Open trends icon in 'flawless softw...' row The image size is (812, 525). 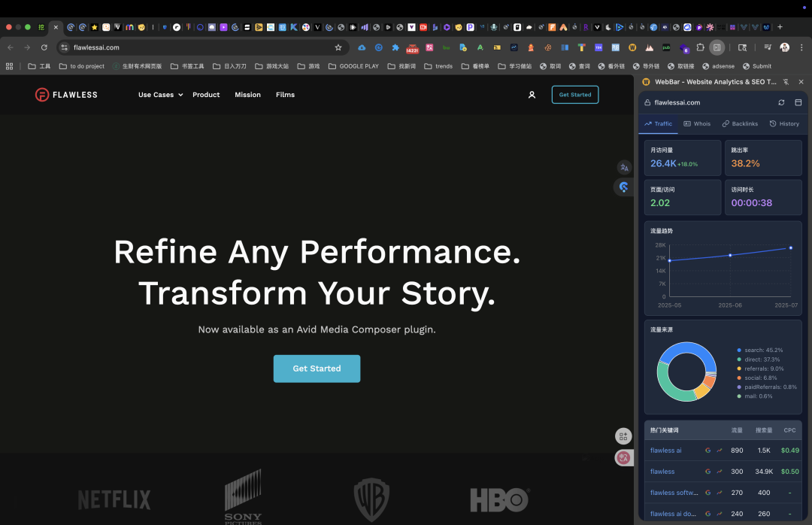click(x=720, y=493)
